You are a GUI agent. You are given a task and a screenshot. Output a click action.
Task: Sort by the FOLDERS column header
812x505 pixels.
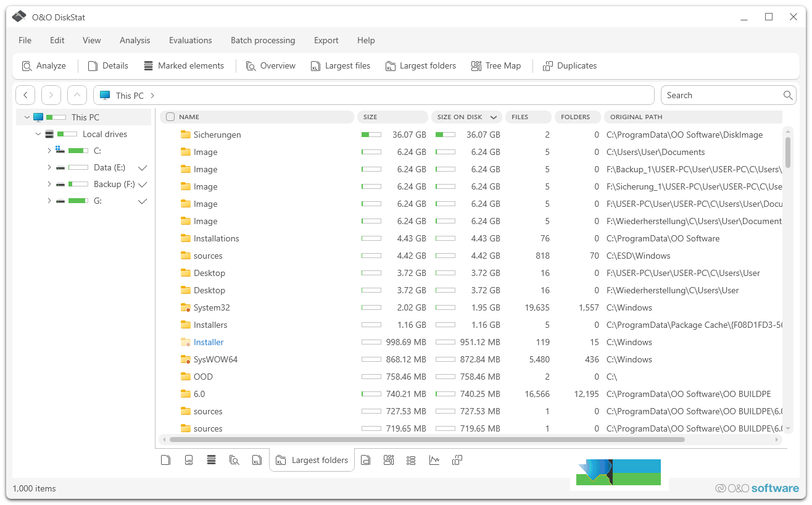pos(578,117)
